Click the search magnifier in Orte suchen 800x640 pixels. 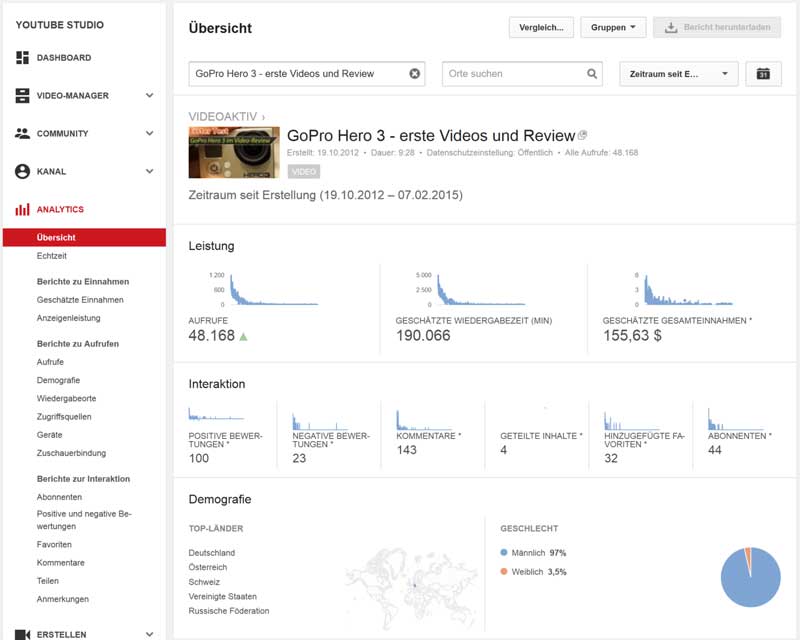[592, 73]
